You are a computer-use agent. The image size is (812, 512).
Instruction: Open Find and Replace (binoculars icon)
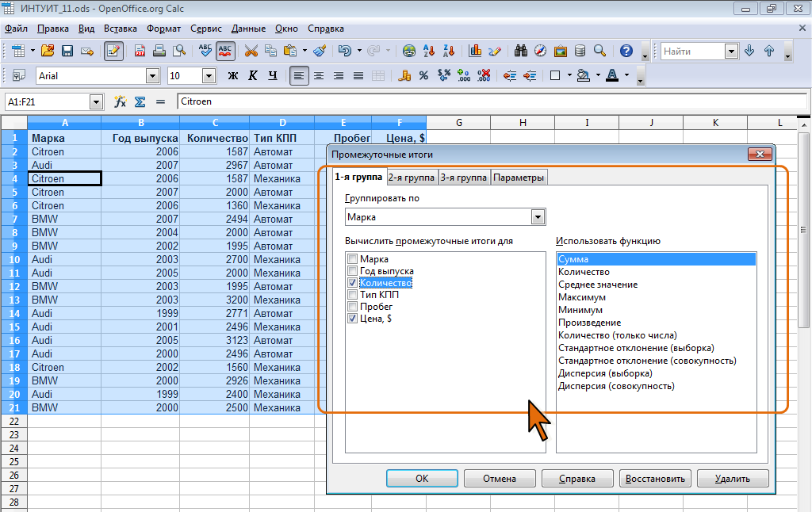point(521,51)
